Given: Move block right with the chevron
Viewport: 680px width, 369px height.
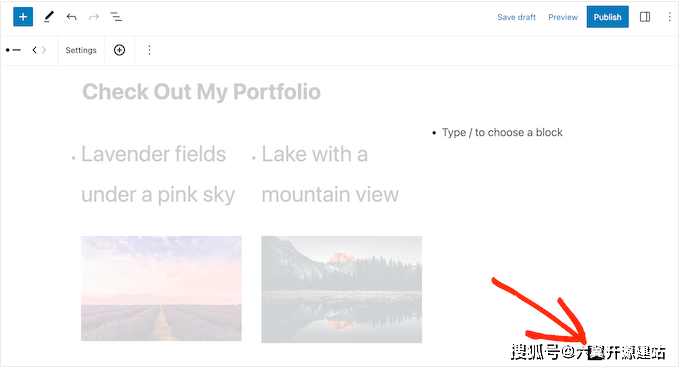Looking at the screenshot, I should tap(44, 50).
